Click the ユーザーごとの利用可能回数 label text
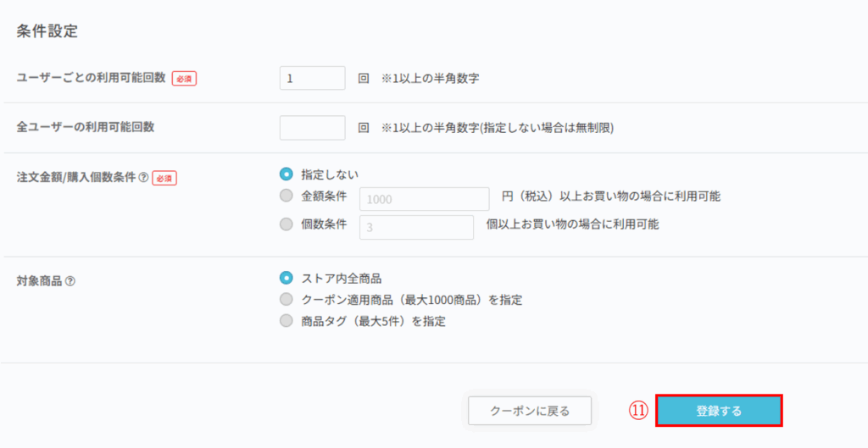This screenshot has width=868, height=448. [92, 77]
